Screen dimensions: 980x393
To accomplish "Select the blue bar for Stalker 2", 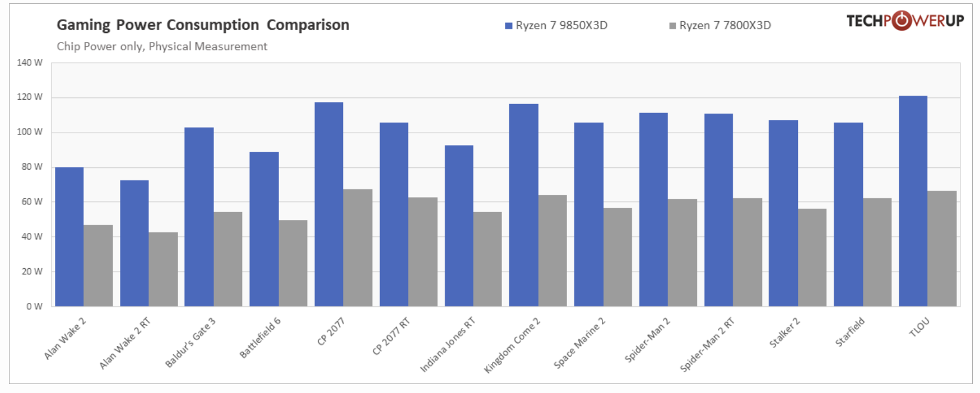I will [783, 213].
